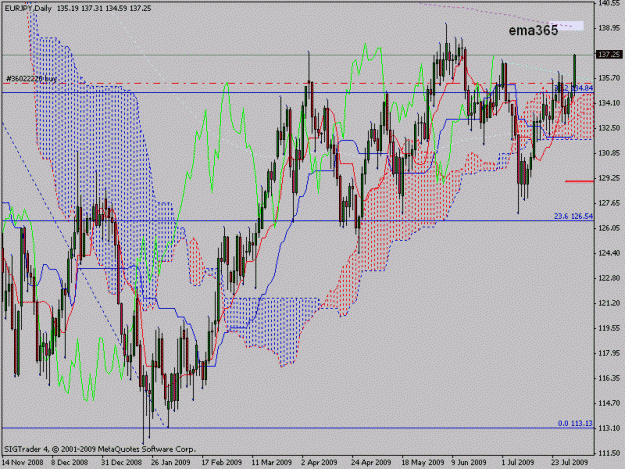
Task: Click the 14 Nov 2008 date label
Action: tap(23, 462)
